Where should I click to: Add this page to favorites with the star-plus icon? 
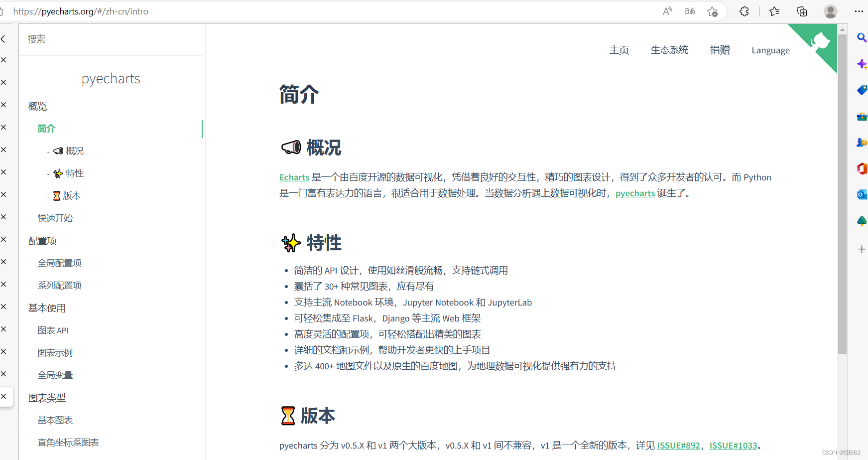[x=713, y=11]
